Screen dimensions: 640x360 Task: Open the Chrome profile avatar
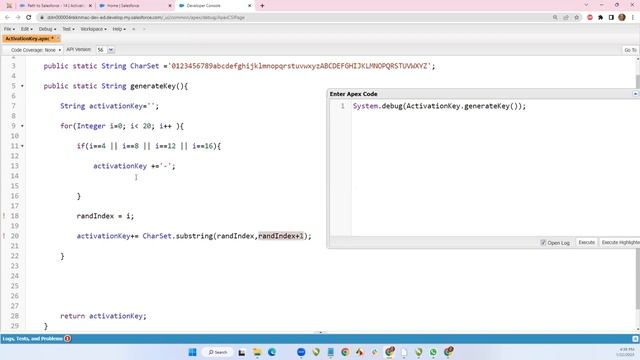[622, 18]
